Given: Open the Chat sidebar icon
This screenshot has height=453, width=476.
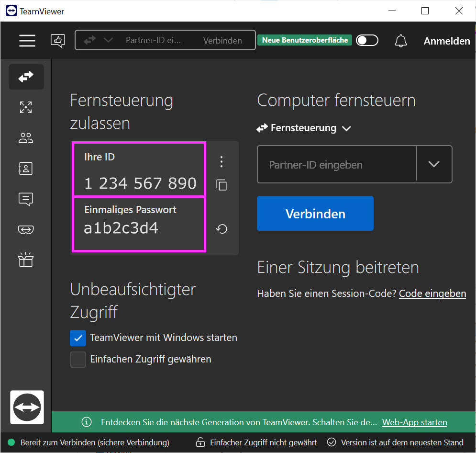Looking at the screenshot, I should (x=26, y=199).
